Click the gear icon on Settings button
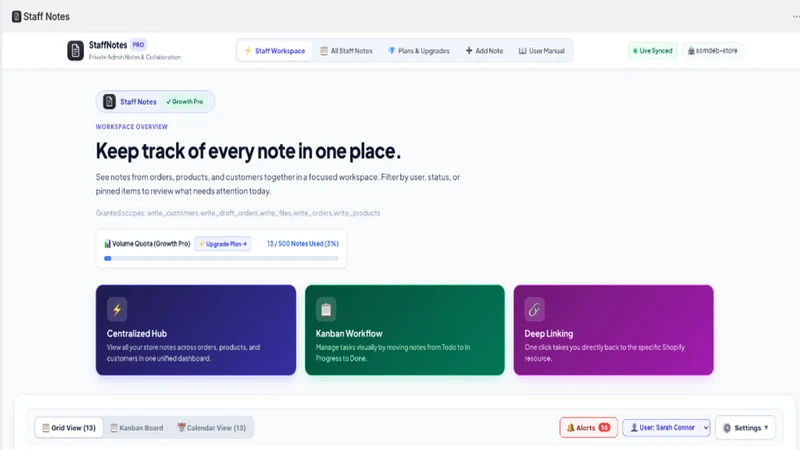The height and width of the screenshot is (450, 800). click(x=727, y=428)
